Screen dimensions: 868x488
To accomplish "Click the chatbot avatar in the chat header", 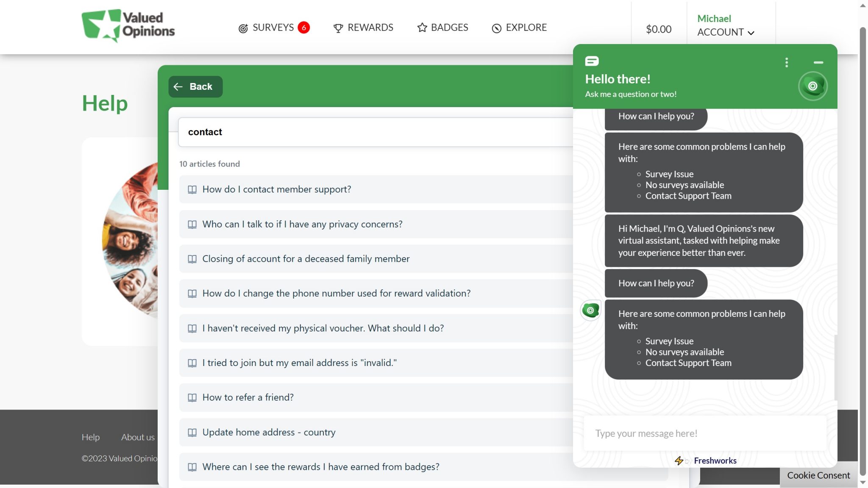I will pos(812,86).
